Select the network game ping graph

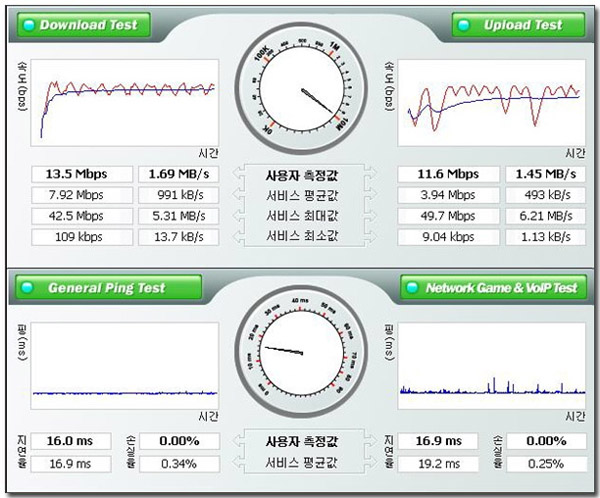click(492, 366)
